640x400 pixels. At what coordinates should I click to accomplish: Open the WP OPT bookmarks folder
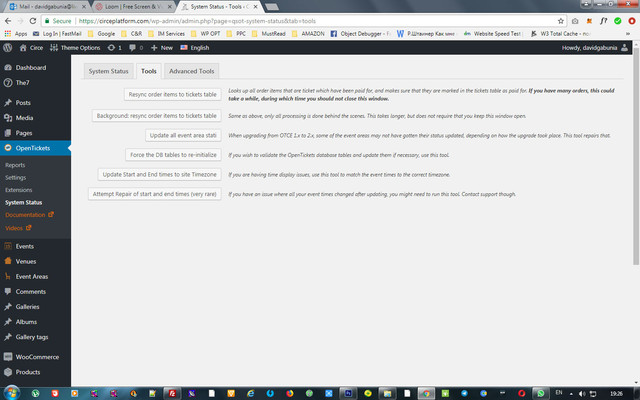205,33
